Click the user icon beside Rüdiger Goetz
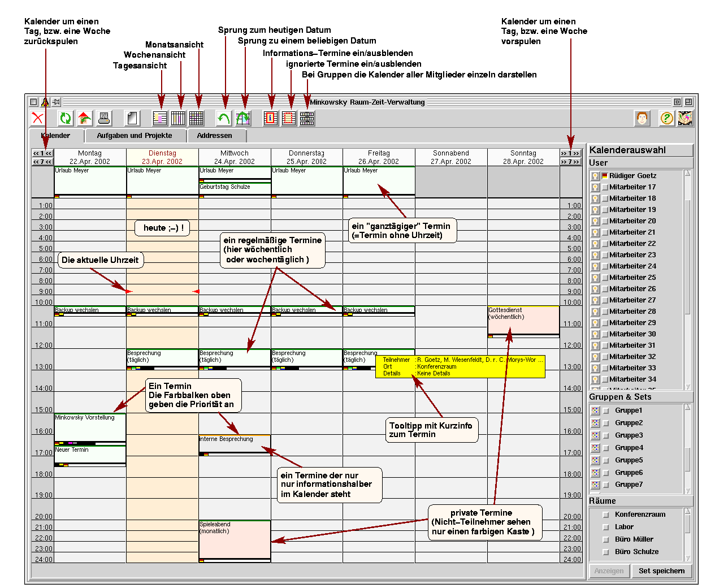 click(x=595, y=176)
